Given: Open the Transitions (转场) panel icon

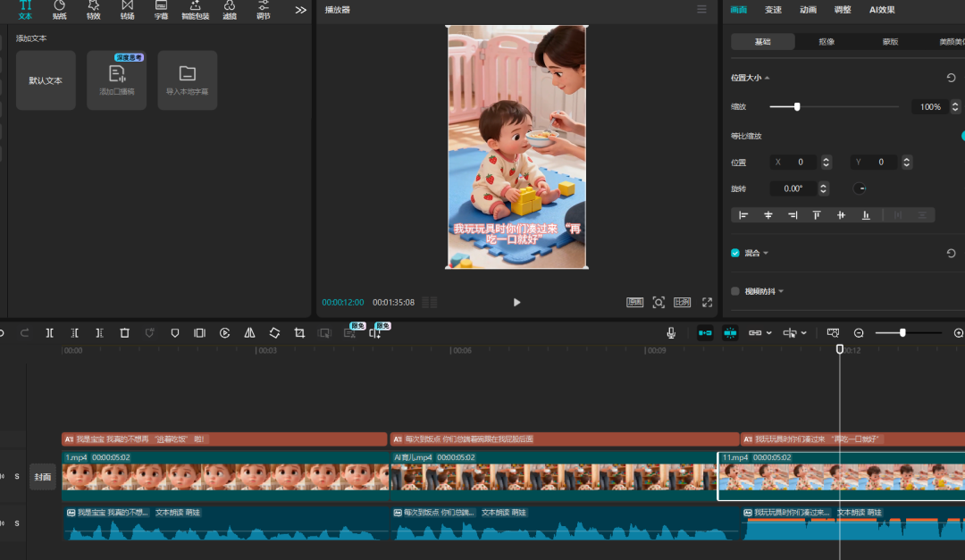Looking at the screenshot, I should click(127, 10).
